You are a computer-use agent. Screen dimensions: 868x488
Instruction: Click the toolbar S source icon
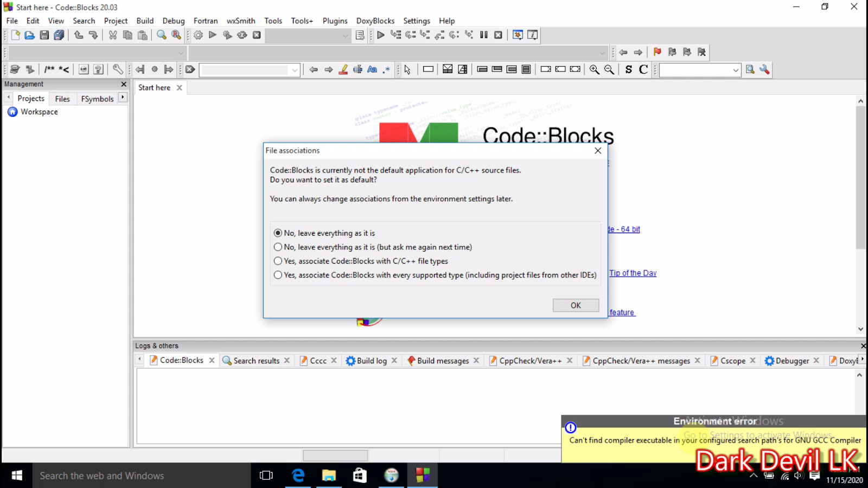[x=629, y=69]
